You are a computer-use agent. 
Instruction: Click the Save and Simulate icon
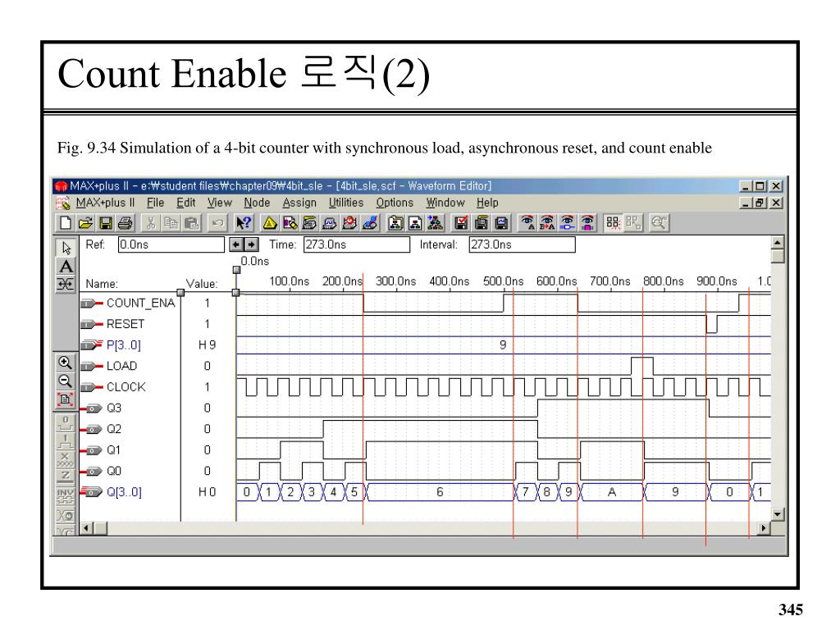coord(501,223)
